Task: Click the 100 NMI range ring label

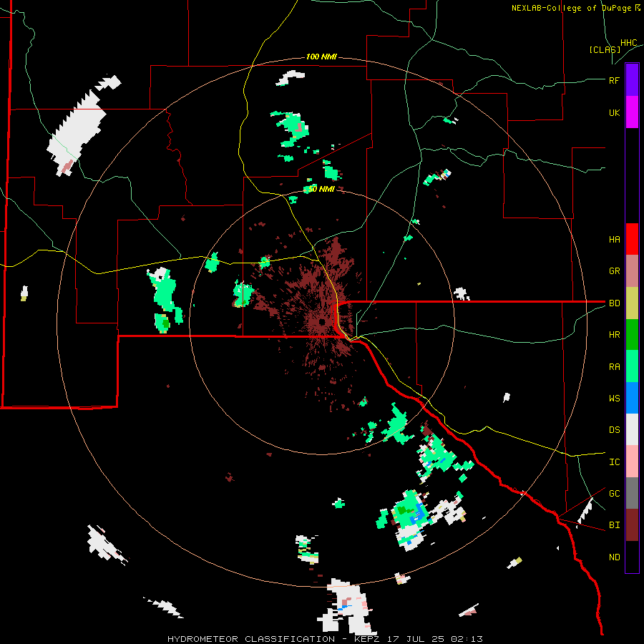Action: click(x=321, y=57)
